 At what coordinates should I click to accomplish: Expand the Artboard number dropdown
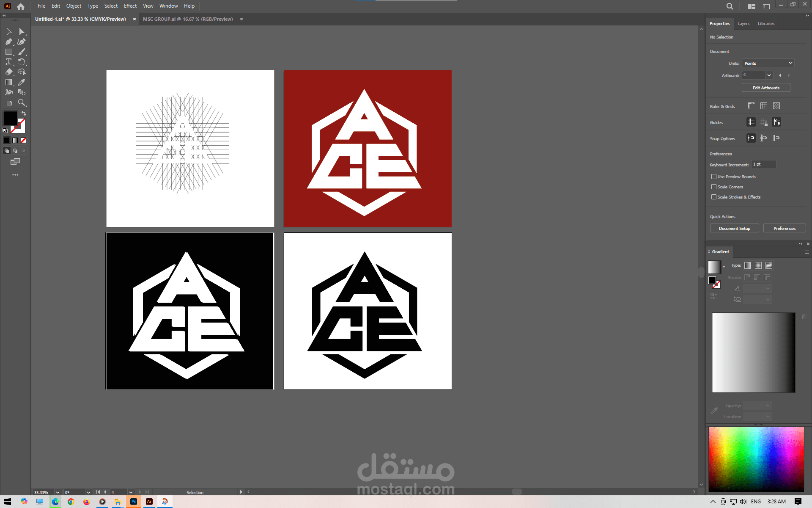click(x=769, y=75)
